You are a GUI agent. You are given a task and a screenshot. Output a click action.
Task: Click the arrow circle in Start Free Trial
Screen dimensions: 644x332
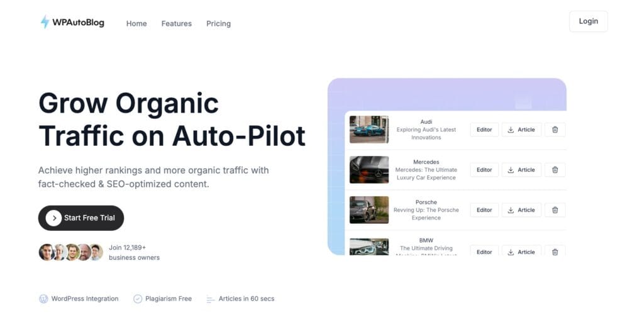[x=54, y=218]
